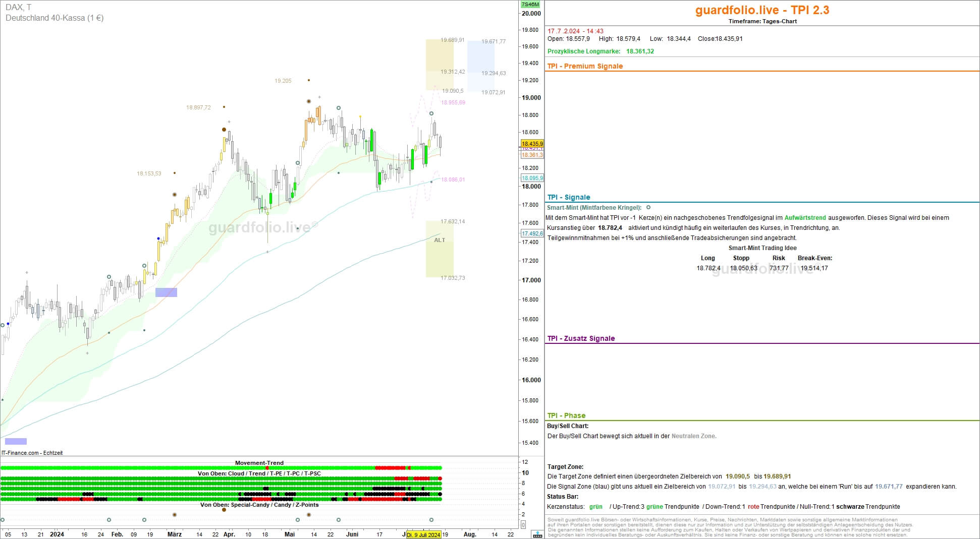Click the 'guardfolio.live - TPI 2.3' heading
Image resolution: width=980 pixels, height=539 pixels.
point(762,10)
